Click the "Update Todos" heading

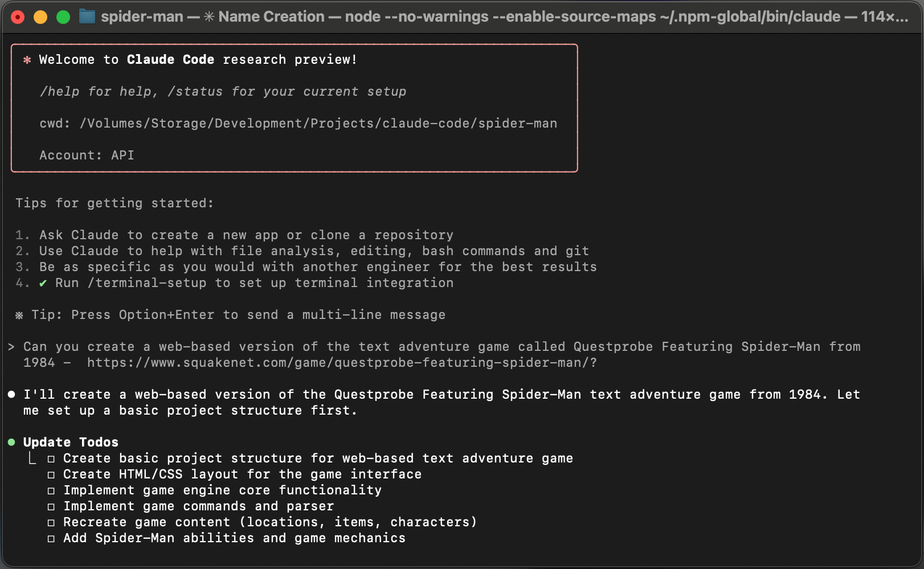point(71,443)
